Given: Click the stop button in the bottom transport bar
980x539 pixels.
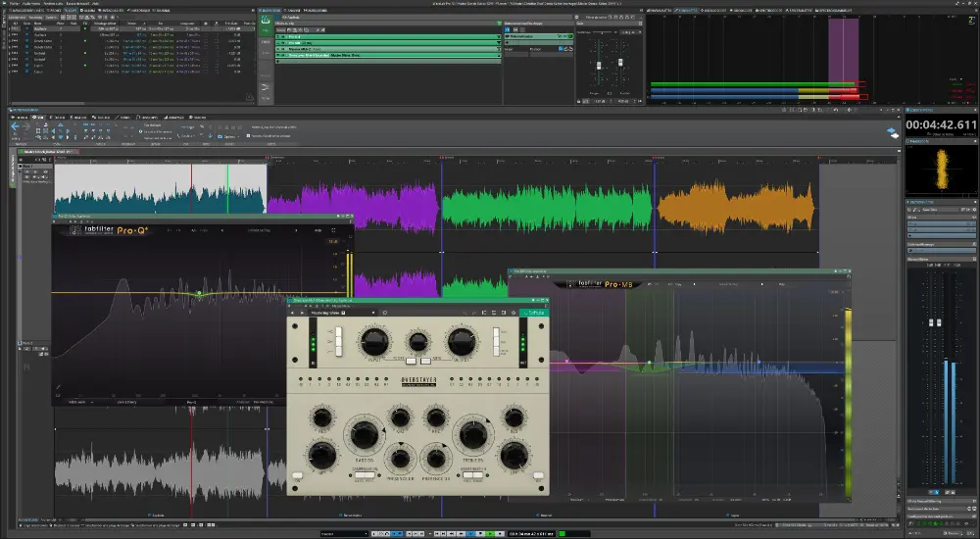Looking at the screenshot, I should point(480,534).
